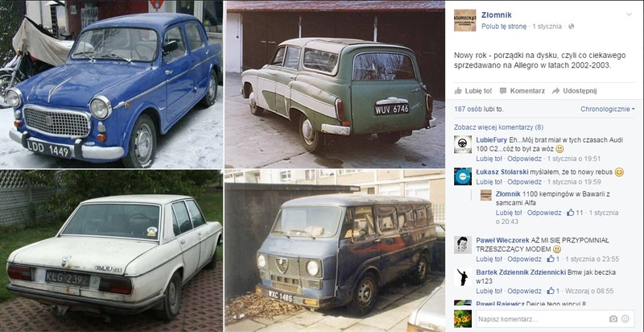Image resolution: width=644 pixels, height=332 pixels.
Task: Open the post options chevron
Action: [x=629, y=15]
